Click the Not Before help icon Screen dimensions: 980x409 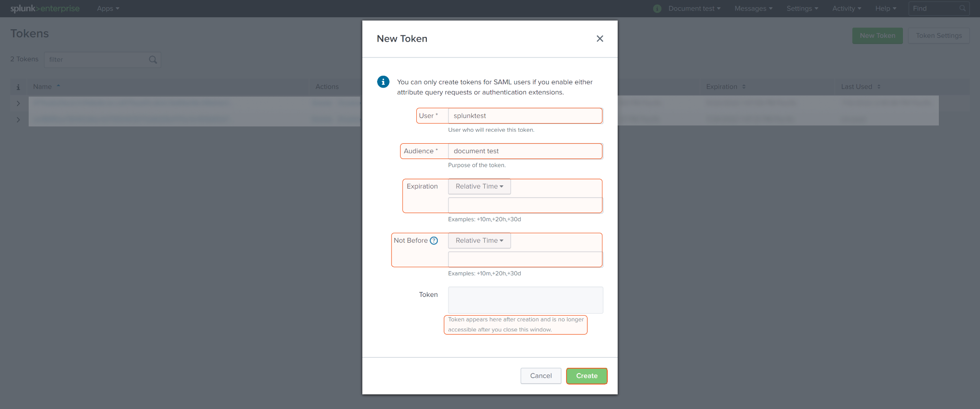click(x=434, y=240)
